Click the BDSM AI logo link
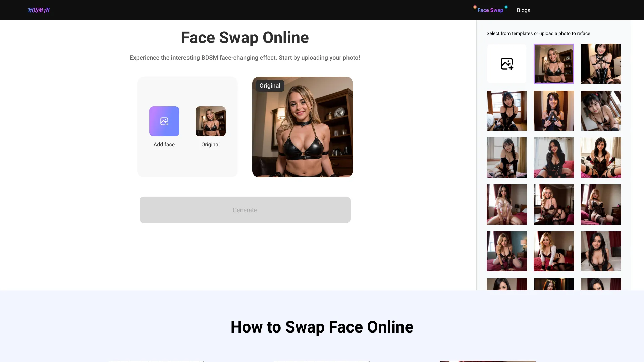 pos(39,10)
